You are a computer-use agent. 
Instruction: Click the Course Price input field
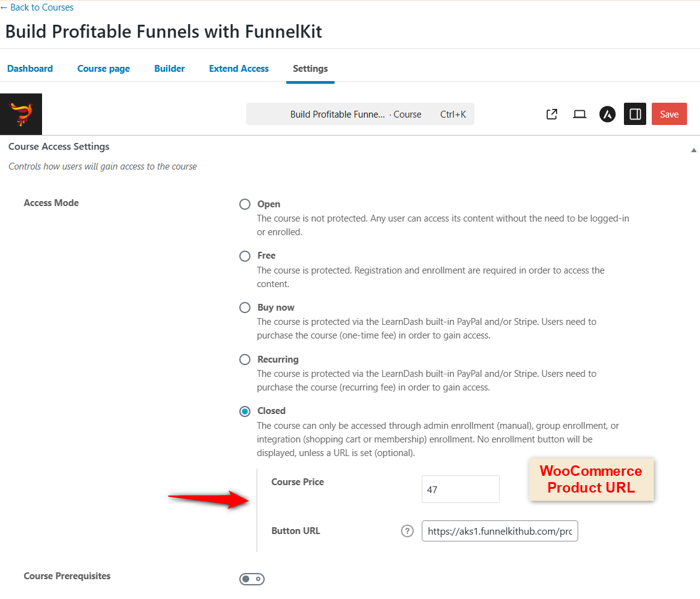(x=460, y=489)
